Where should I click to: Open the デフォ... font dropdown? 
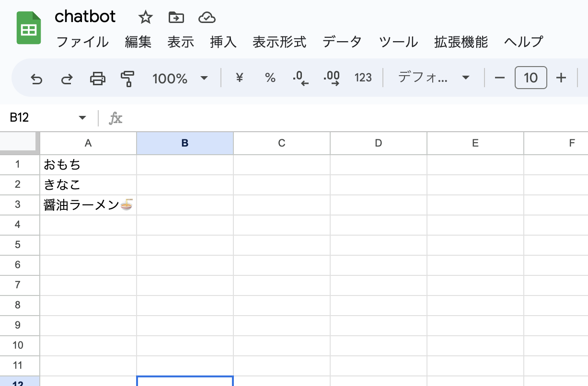(x=434, y=78)
